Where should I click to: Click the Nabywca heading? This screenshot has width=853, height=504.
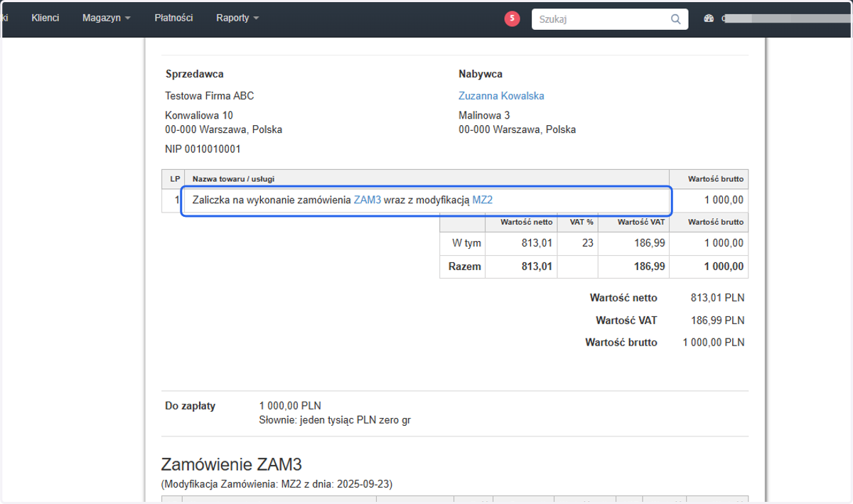(481, 74)
